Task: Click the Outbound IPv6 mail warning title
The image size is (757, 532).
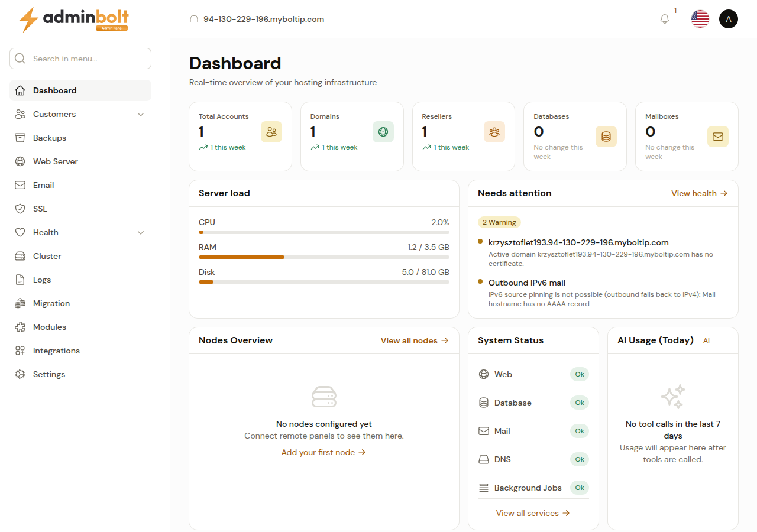Action: pos(527,283)
